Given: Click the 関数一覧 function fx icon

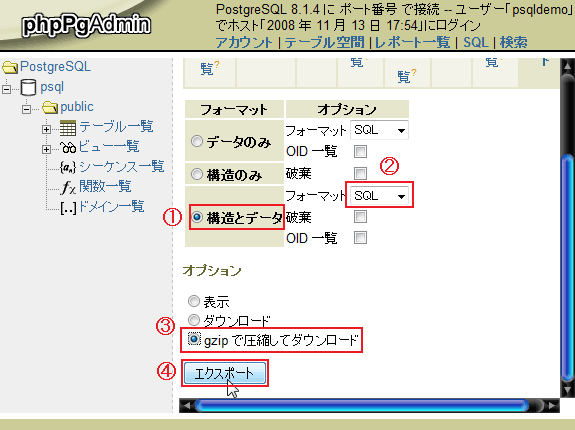Looking at the screenshot, I should (68, 187).
